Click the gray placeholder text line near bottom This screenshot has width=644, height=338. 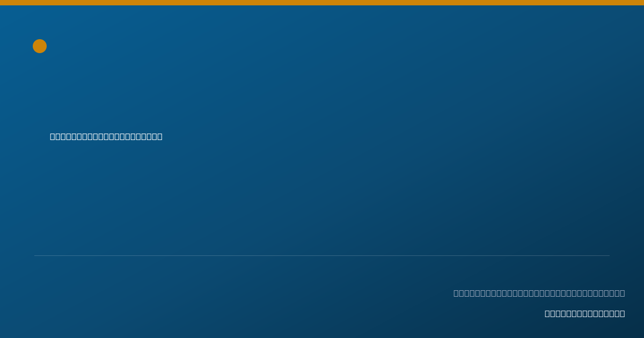pyautogui.click(x=539, y=293)
